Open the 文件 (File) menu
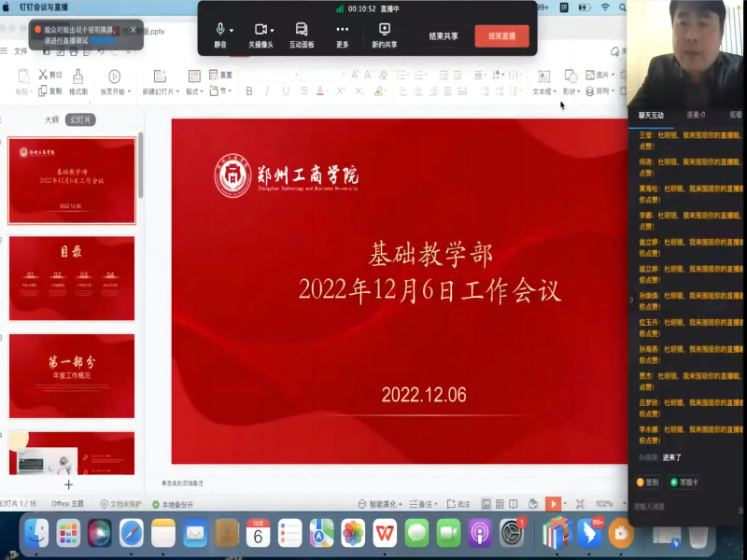This screenshot has width=747, height=560. coord(21,51)
